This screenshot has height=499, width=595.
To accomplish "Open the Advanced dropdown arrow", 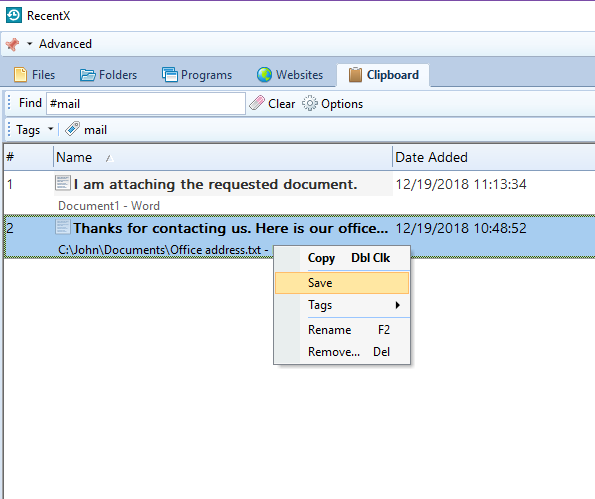I will click(30, 44).
